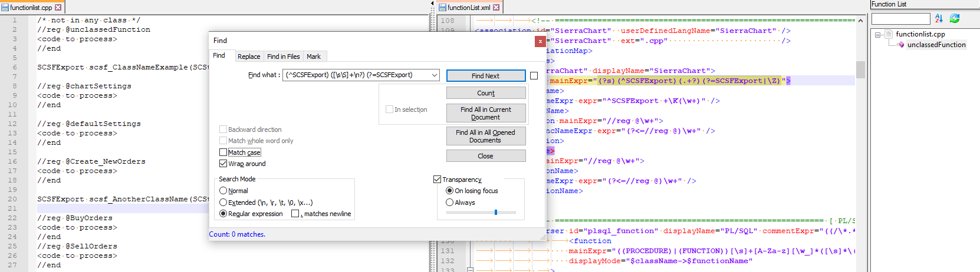Select the Find tab in the dialog
Image resolution: width=980 pixels, height=272 pixels.
tap(219, 55)
